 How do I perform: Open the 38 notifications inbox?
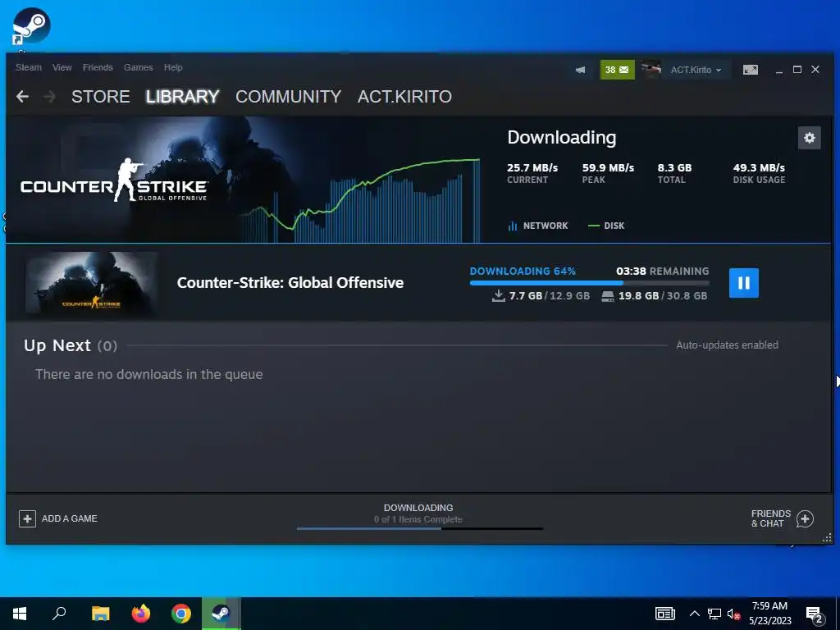point(617,70)
